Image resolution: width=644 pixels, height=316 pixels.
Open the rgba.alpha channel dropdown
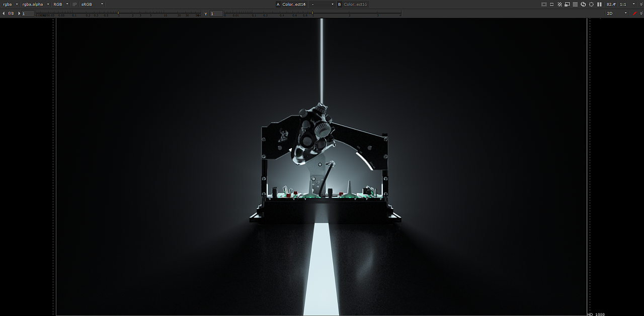(35, 4)
